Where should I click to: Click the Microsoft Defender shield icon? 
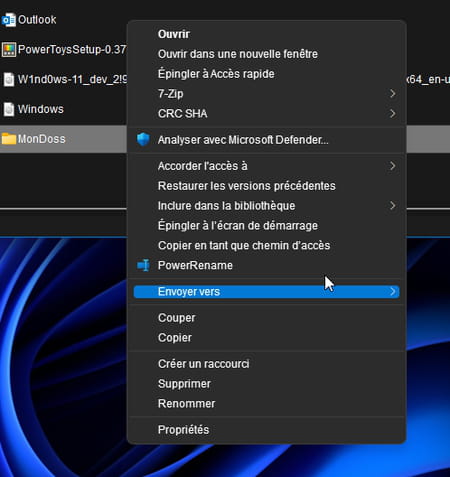click(143, 140)
